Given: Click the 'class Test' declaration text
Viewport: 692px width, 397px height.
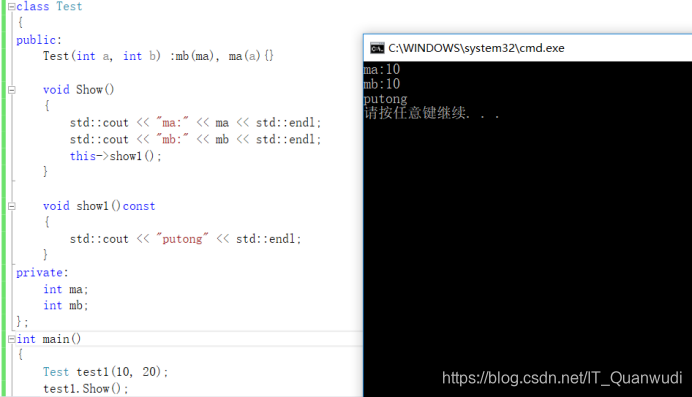Looking at the screenshot, I should tap(49, 7).
